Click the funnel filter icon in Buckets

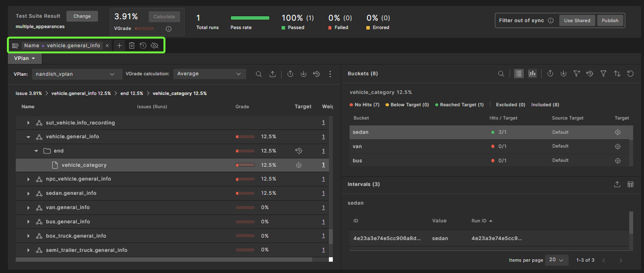coord(603,74)
